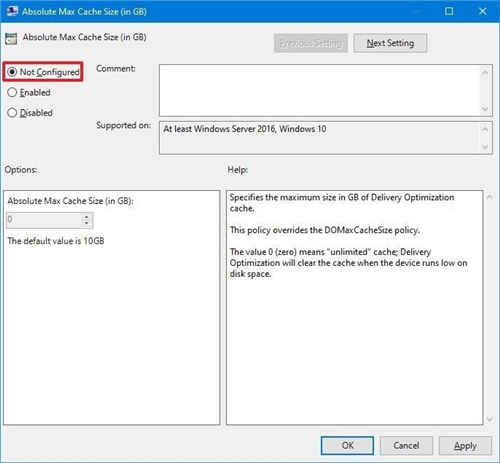The image size is (500, 463).
Task: Click the Comment box scroll down arrow
Action: coord(485,109)
